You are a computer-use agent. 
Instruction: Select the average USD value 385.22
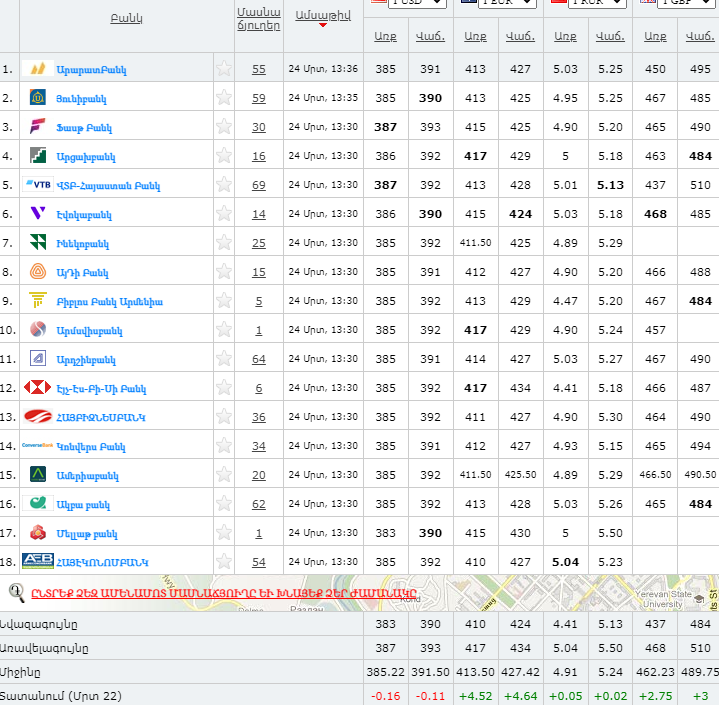[385, 672]
